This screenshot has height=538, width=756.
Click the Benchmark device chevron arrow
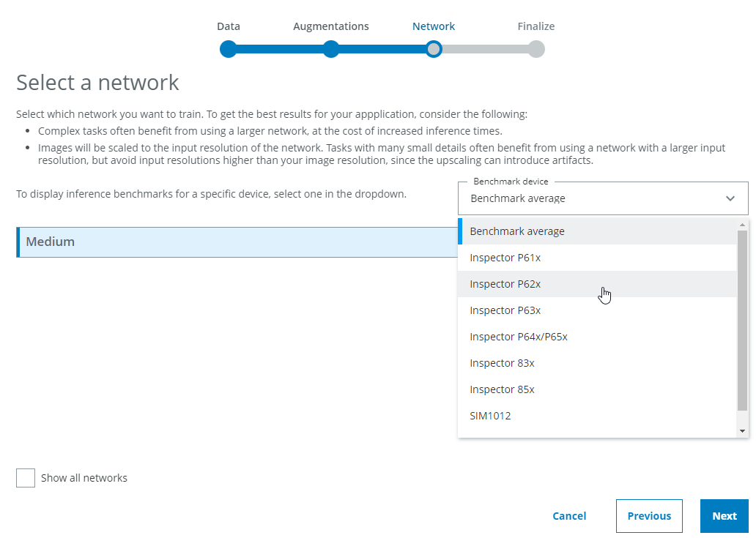[x=730, y=198]
